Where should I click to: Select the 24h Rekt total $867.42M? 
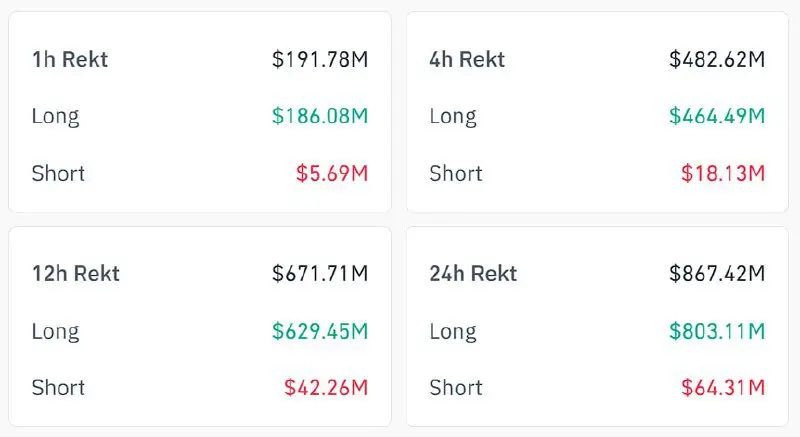(x=717, y=274)
